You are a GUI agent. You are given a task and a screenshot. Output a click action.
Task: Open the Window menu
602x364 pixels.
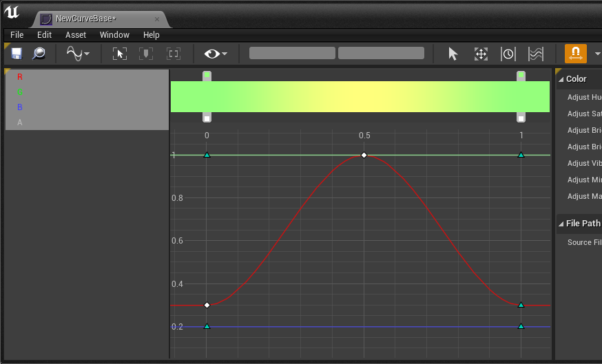114,35
